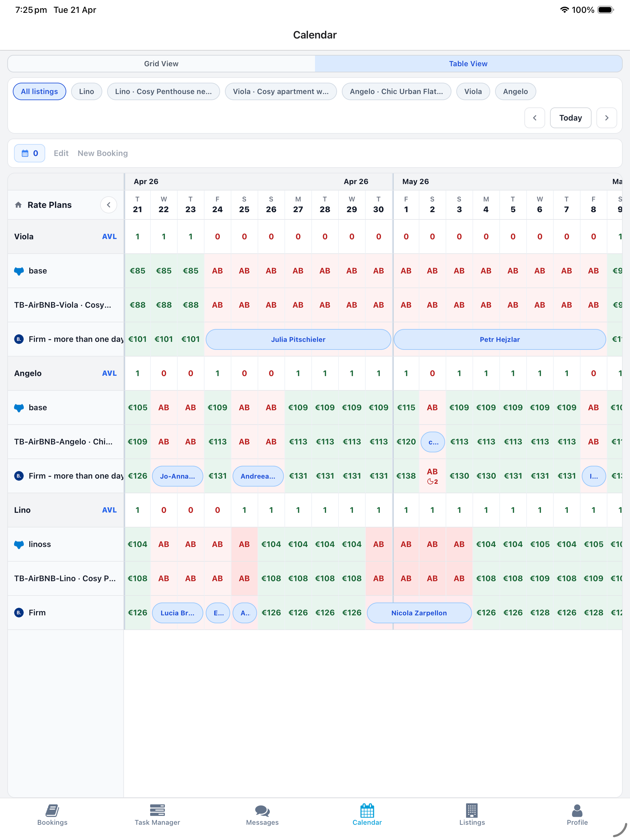Filter by Lino · Cosy Penthouse chip
The image size is (630, 840).
pos(163,92)
